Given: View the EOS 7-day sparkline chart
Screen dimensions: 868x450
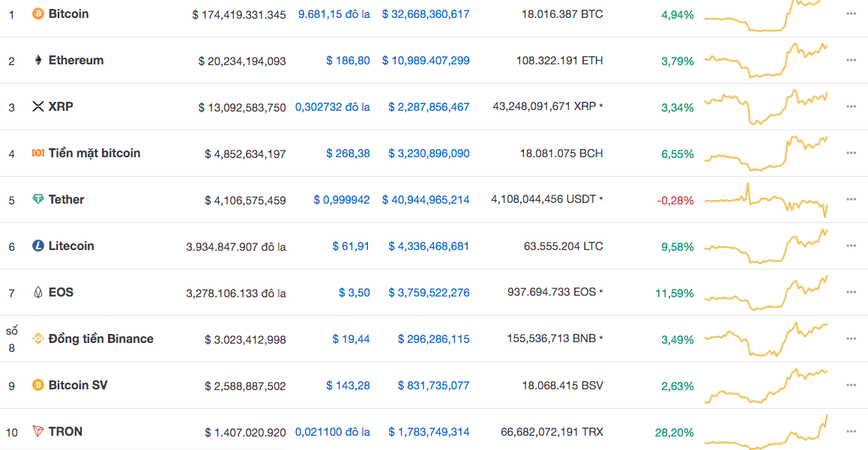Looking at the screenshot, I should (766, 293).
